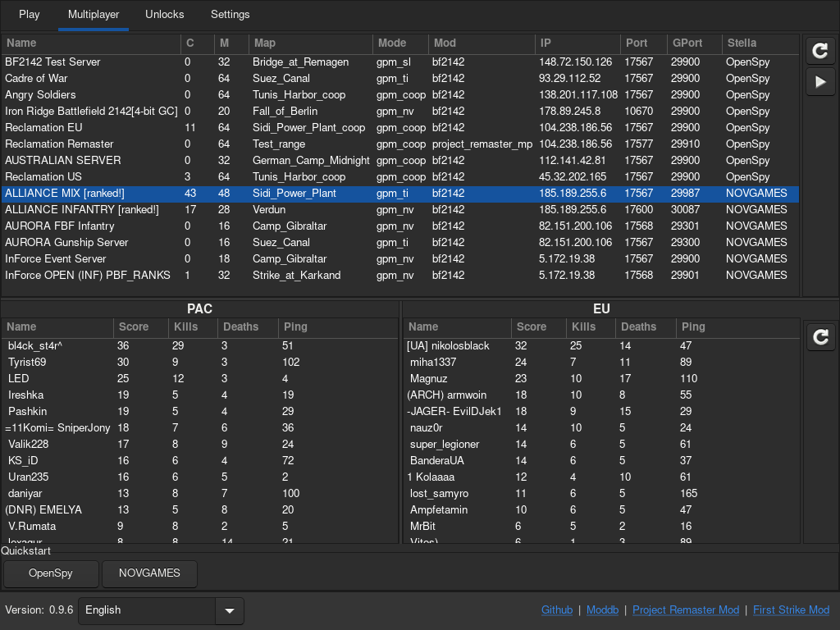Screen dimensions: 840x630
Task: Open the Github link
Action: coord(557,610)
